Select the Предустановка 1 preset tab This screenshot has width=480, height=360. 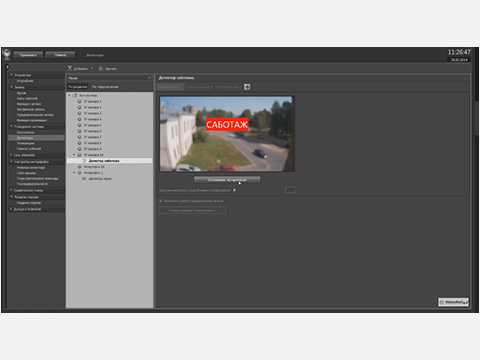(170, 87)
